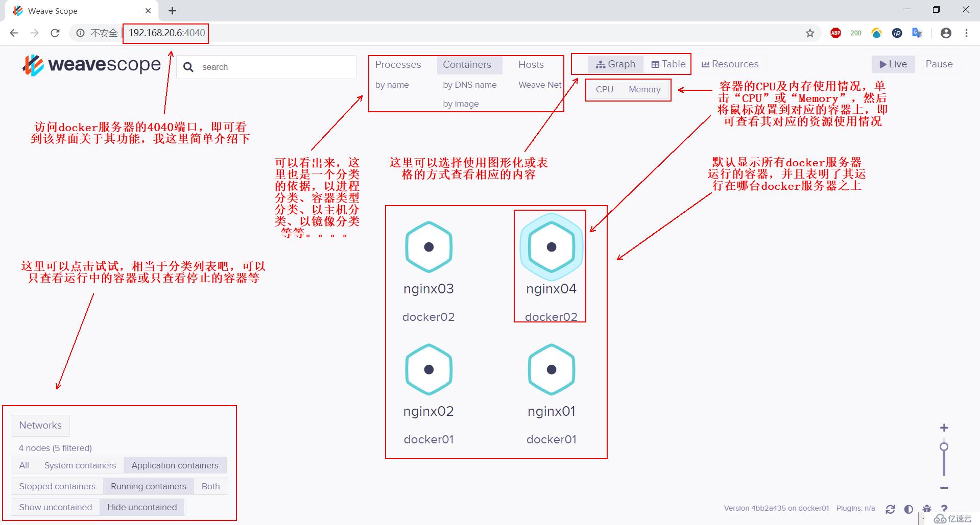Select the System containers filter
The width and height of the screenshot is (980, 525).
[80, 465]
